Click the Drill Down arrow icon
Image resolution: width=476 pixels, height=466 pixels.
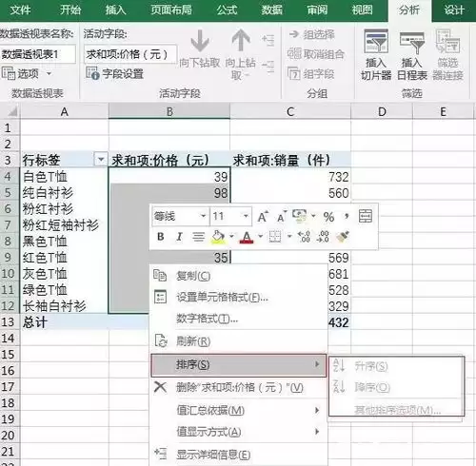200,41
